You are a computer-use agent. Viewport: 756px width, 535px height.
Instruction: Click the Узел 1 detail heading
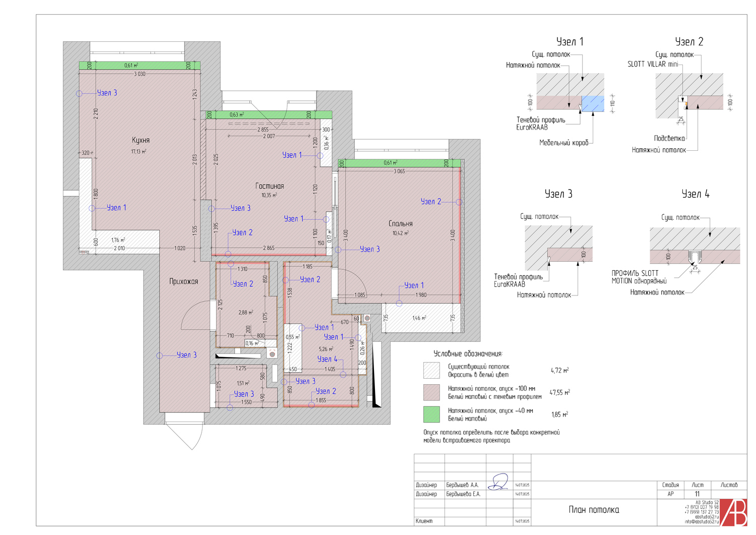tap(570, 42)
